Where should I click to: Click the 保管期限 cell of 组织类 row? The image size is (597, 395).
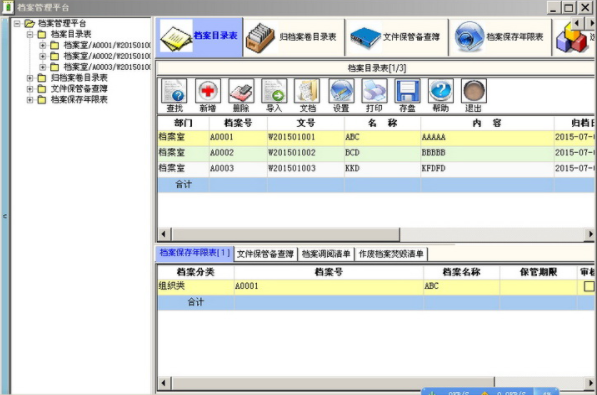tap(538, 286)
